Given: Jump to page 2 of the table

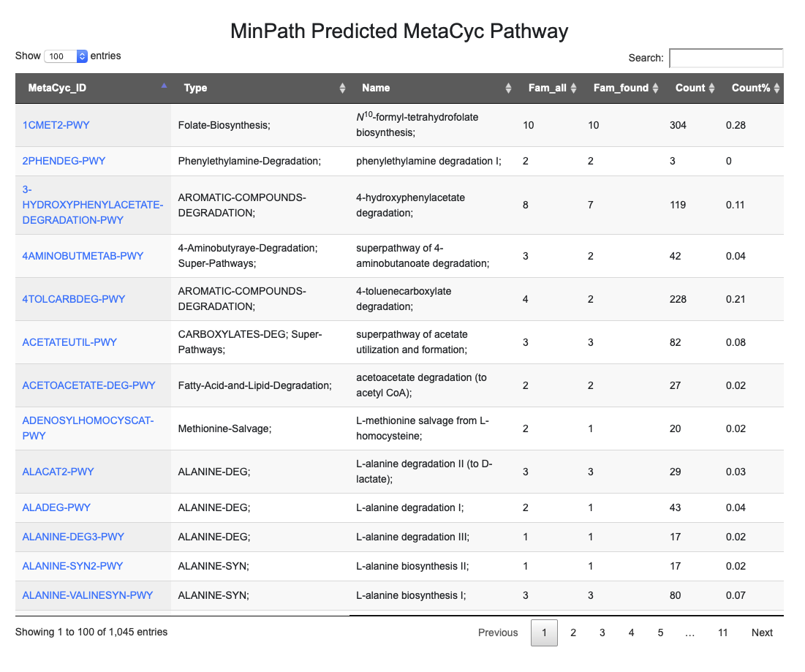Looking at the screenshot, I should click(x=573, y=633).
